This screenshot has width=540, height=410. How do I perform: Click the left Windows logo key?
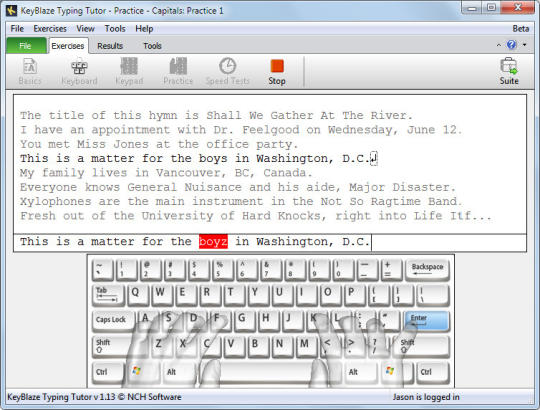pos(143,373)
